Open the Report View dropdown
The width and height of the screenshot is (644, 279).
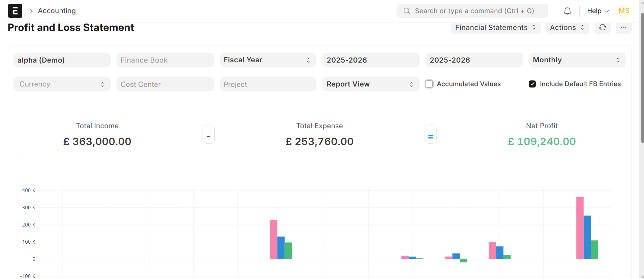click(370, 84)
